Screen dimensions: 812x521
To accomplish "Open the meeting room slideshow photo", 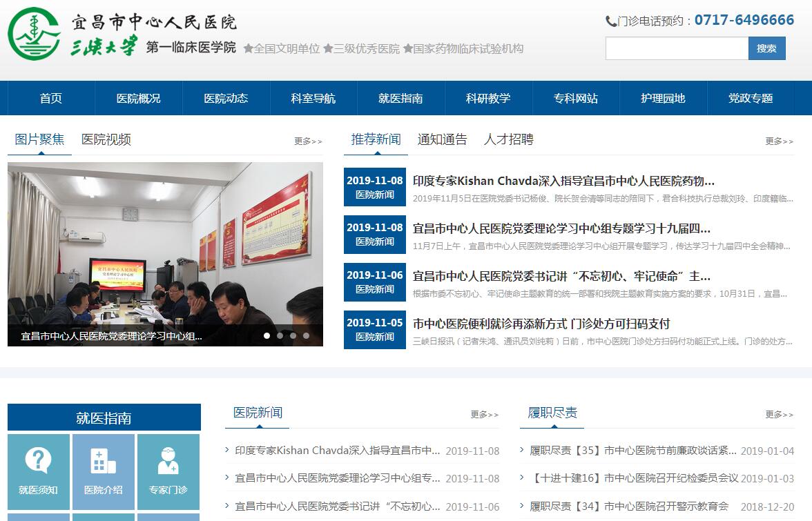I will [165, 242].
